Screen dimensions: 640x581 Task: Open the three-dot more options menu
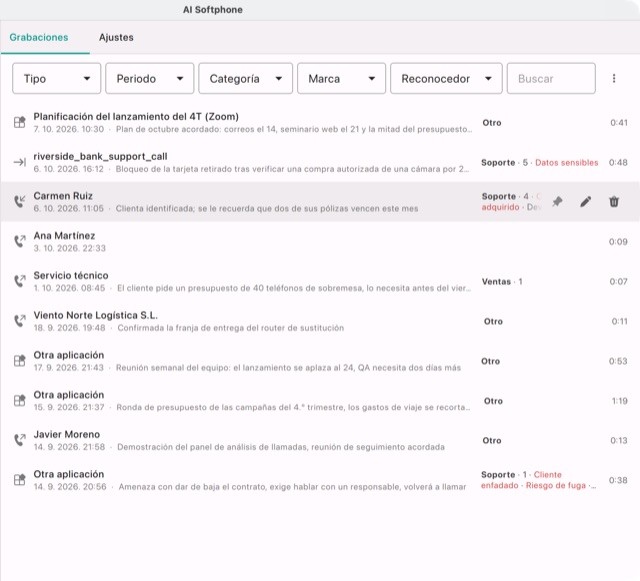pos(614,78)
